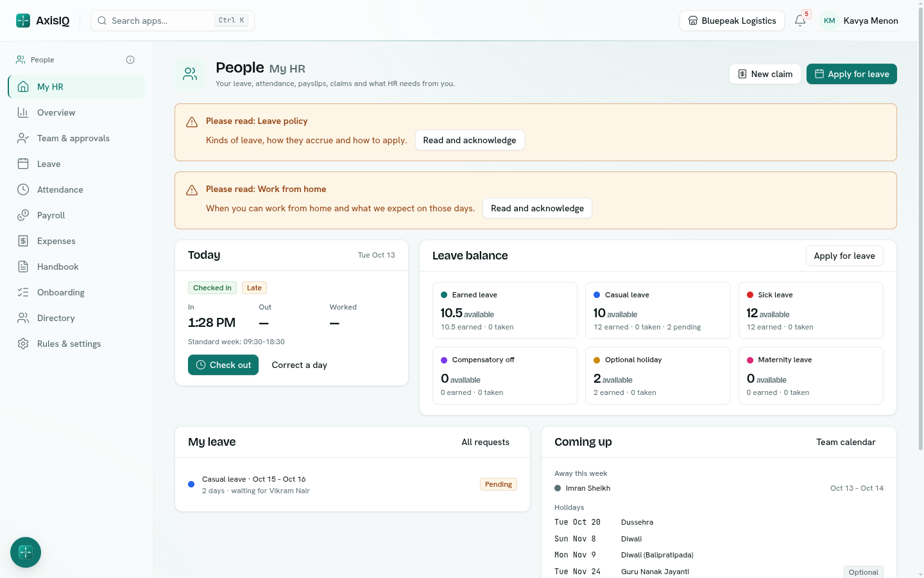Open the Team calendar link

[846, 442]
